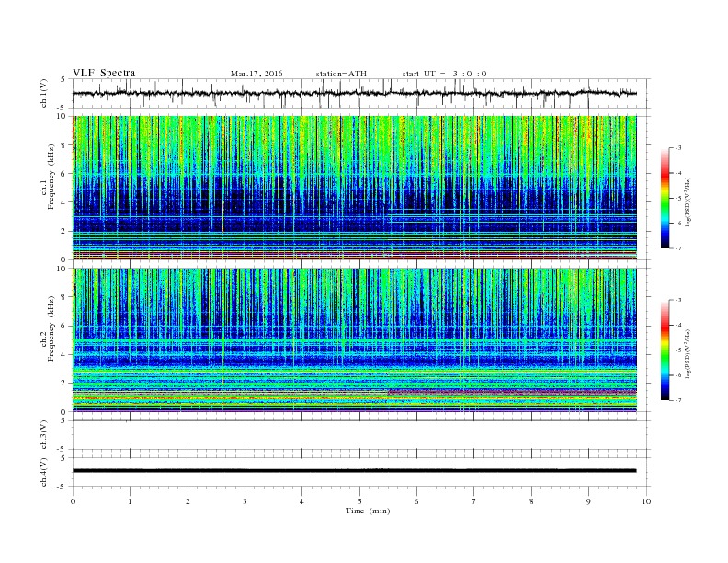Select the upper color bar's log(PSD) label
The height and width of the screenshot is (563, 728).
click(x=688, y=201)
